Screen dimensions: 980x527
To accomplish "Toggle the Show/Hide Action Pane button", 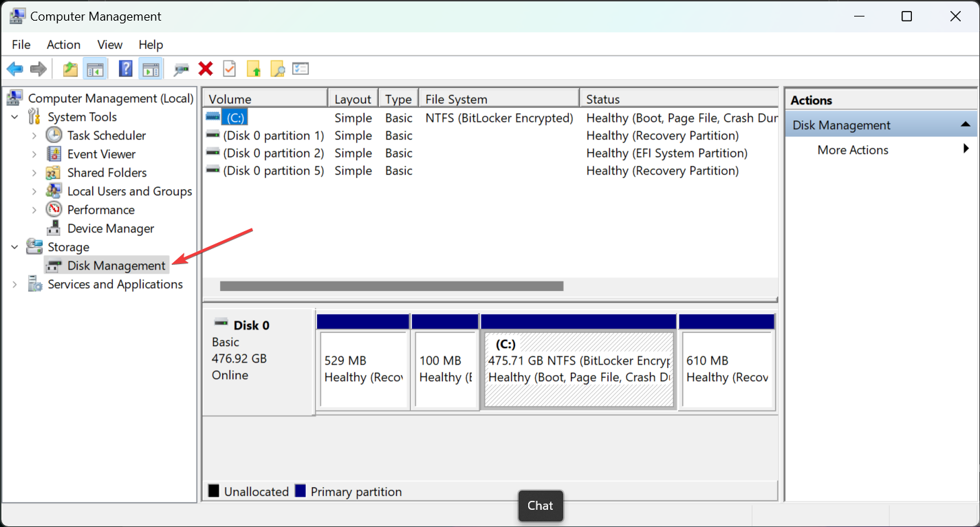I will [x=150, y=69].
